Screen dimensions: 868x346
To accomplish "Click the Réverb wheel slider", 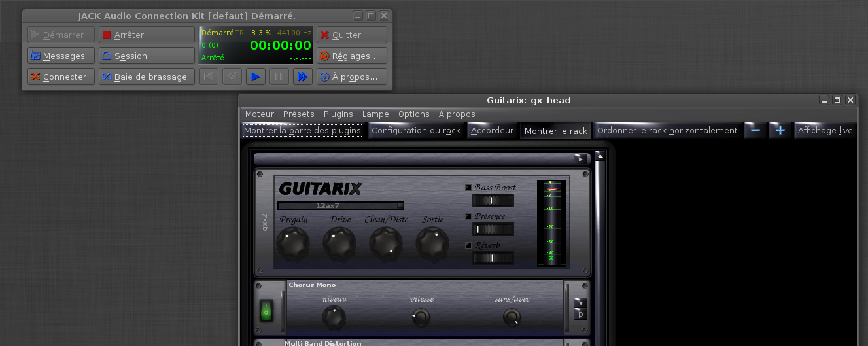I will click(x=493, y=258).
